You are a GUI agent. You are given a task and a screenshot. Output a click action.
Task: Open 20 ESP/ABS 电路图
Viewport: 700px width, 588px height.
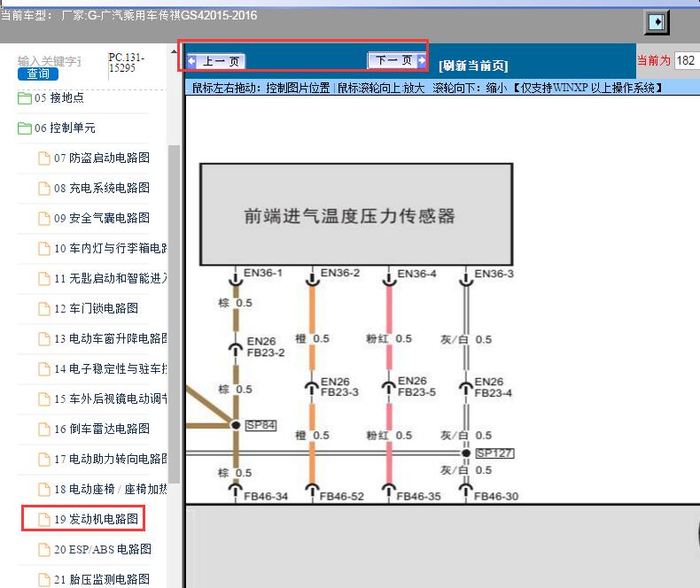tap(103, 550)
